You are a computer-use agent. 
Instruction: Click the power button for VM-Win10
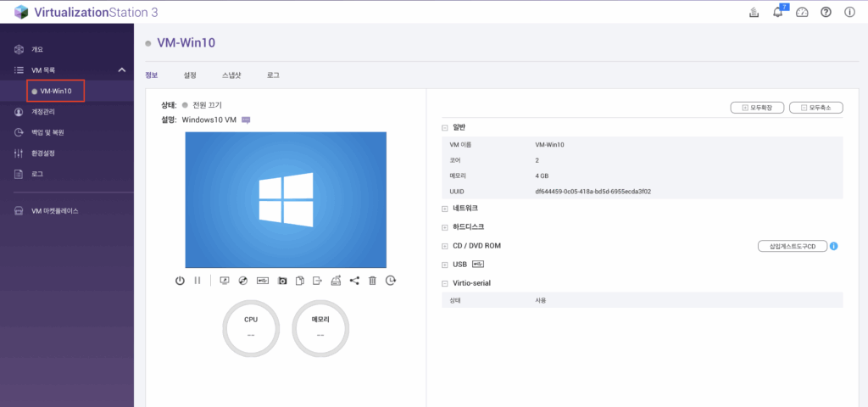point(180,281)
